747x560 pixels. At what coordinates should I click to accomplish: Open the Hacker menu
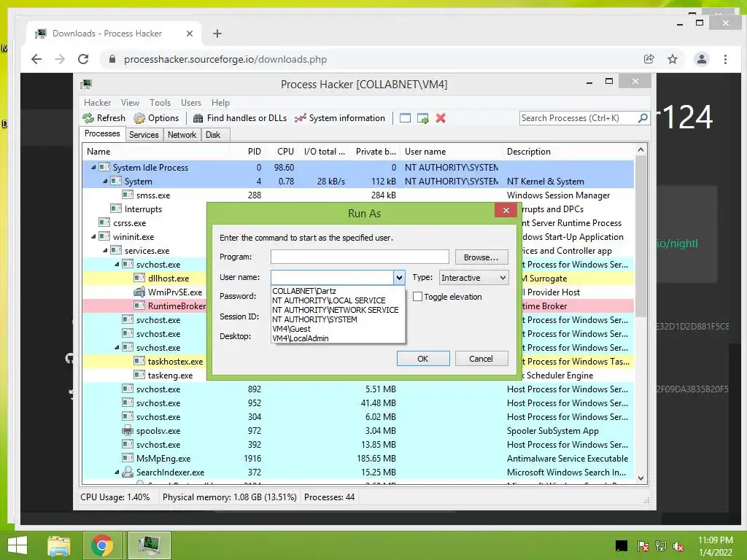pyautogui.click(x=97, y=102)
